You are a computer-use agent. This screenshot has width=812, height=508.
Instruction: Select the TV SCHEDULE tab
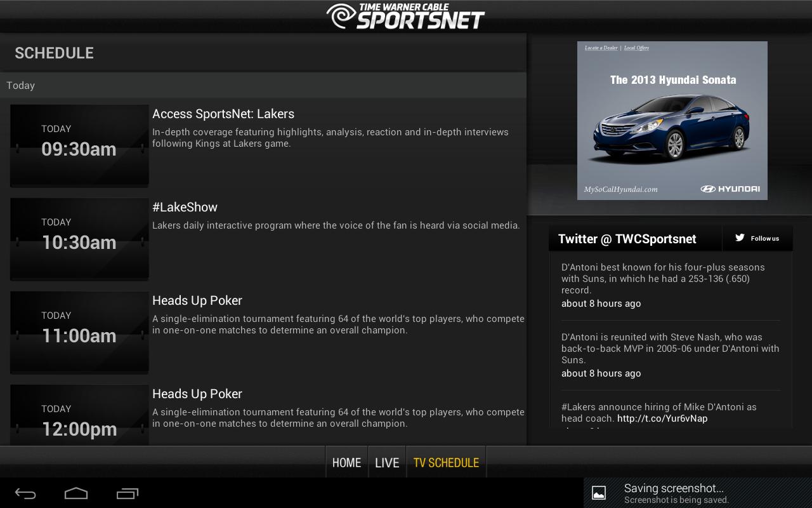(446, 463)
